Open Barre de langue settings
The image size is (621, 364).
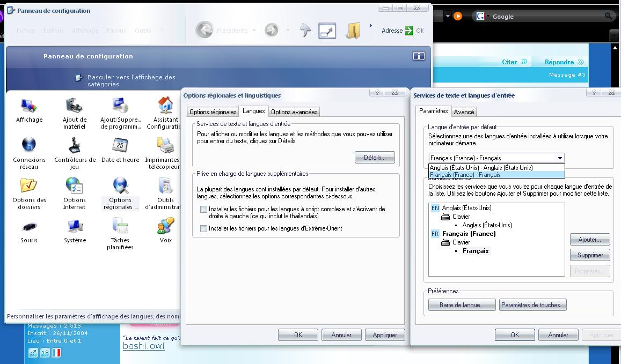click(462, 305)
